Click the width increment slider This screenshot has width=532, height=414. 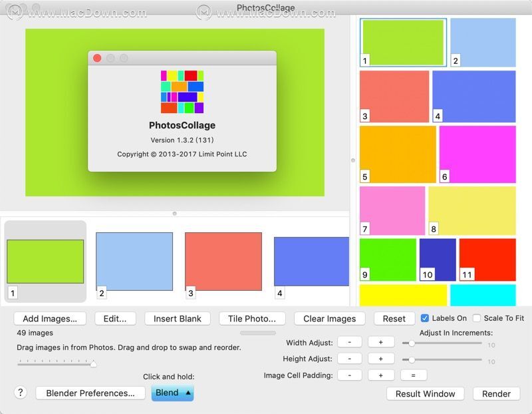click(442, 343)
